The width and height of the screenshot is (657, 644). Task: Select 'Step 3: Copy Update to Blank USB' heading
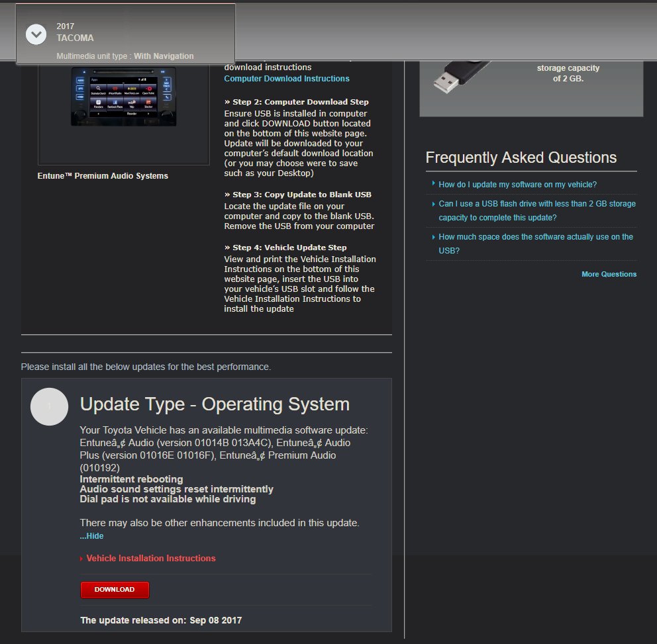coord(297,195)
